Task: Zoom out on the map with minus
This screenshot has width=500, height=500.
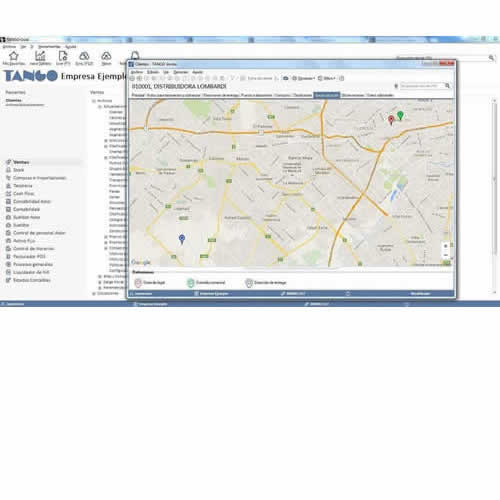Action: (446, 255)
